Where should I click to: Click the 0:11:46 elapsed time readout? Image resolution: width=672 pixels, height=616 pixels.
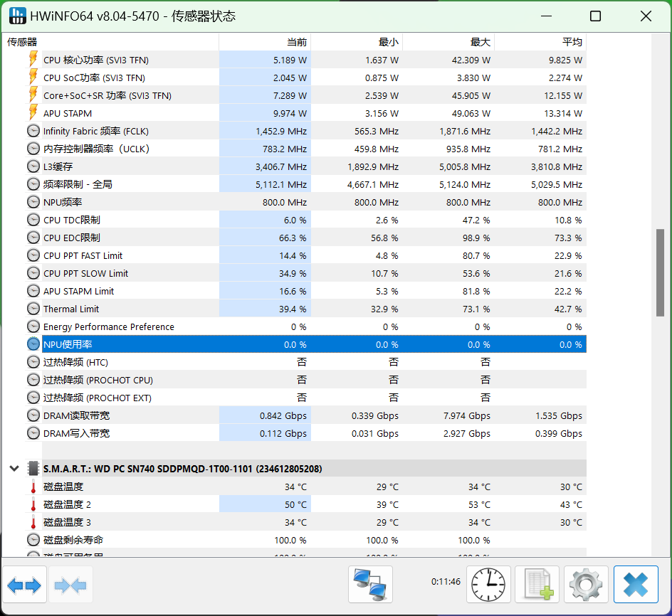pyautogui.click(x=446, y=582)
